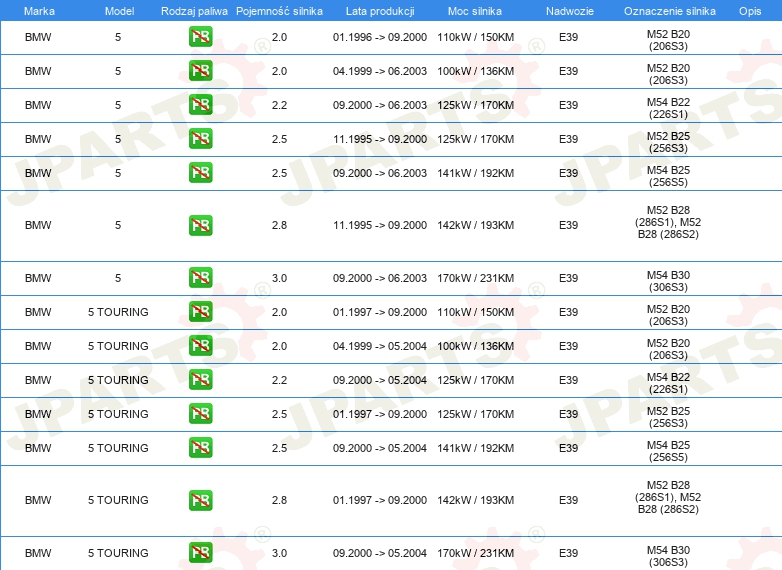Click 09.2000 -> 05.2004 in TOURING 3.0 row
The width and height of the screenshot is (782, 570).
(x=380, y=553)
